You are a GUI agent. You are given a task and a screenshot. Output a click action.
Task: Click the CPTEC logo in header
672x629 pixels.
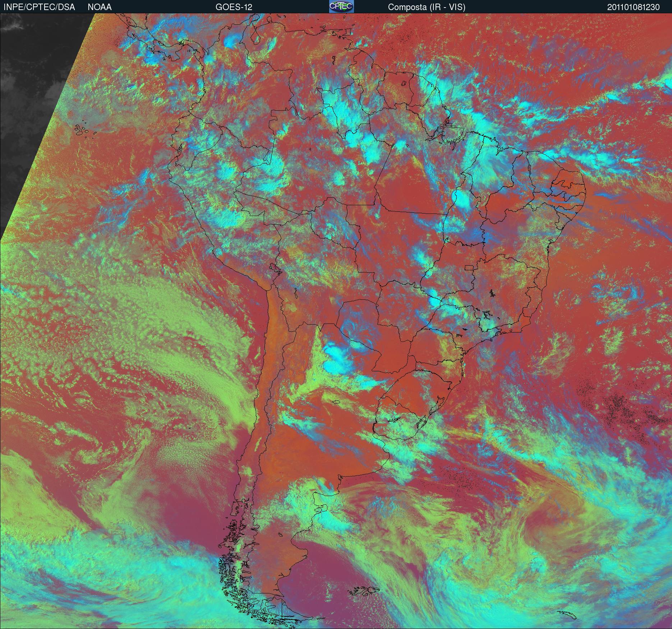point(341,6)
